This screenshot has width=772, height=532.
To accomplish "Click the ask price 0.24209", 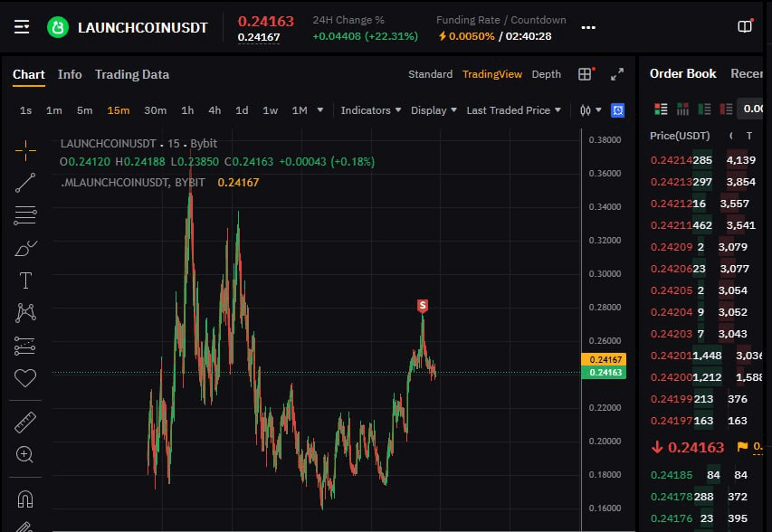I will click(x=671, y=247).
